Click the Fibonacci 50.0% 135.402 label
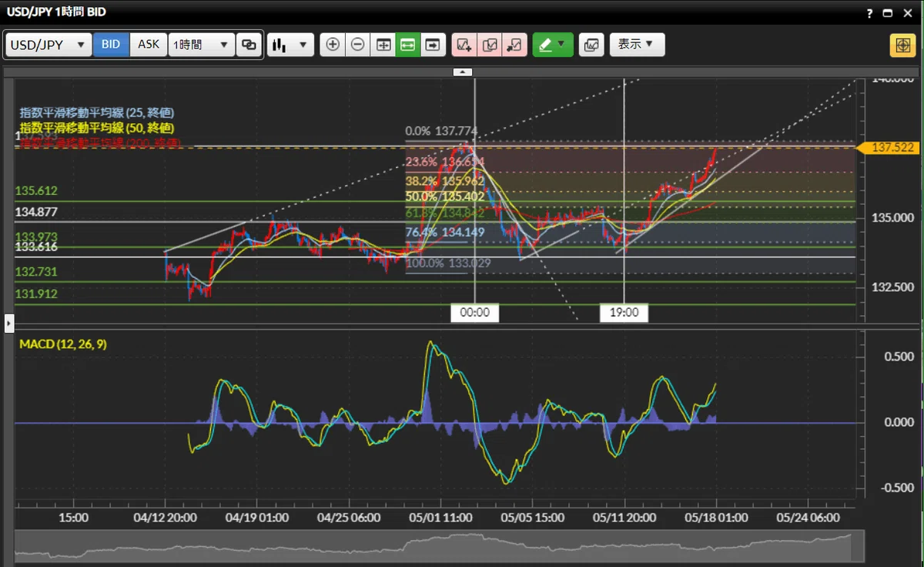This screenshot has height=567, width=924. coord(445,196)
